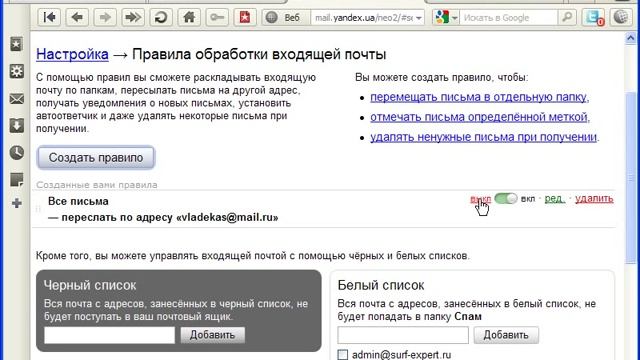Viewport: 640px width, 360px height.
Task: Go back with the left arrow button
Action: (77, 18)
